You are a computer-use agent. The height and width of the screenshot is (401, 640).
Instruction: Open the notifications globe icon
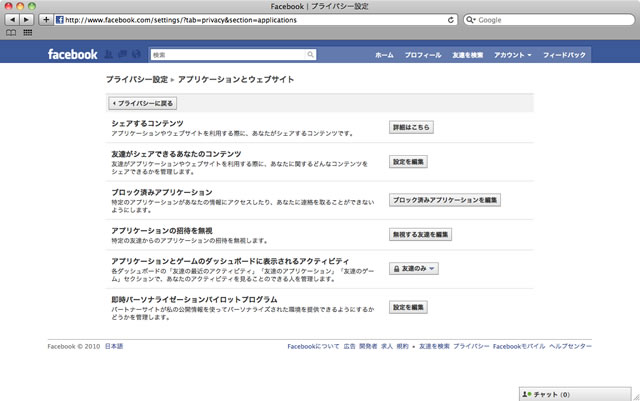tap(136, 54)
